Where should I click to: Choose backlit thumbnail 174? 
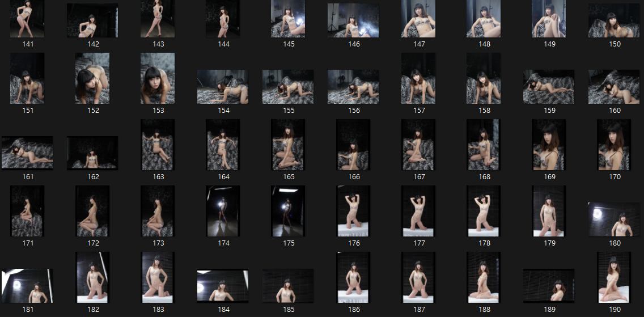pyautogui.click(x=223, y=211)
